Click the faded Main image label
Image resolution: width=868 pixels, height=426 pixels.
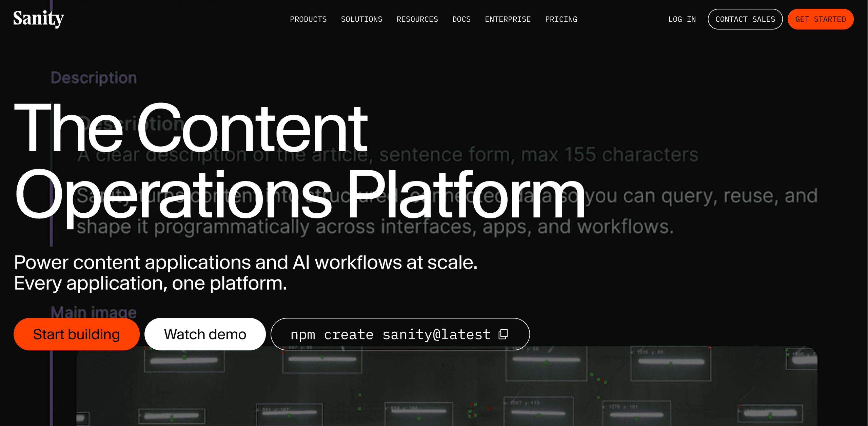click(94, 312)
